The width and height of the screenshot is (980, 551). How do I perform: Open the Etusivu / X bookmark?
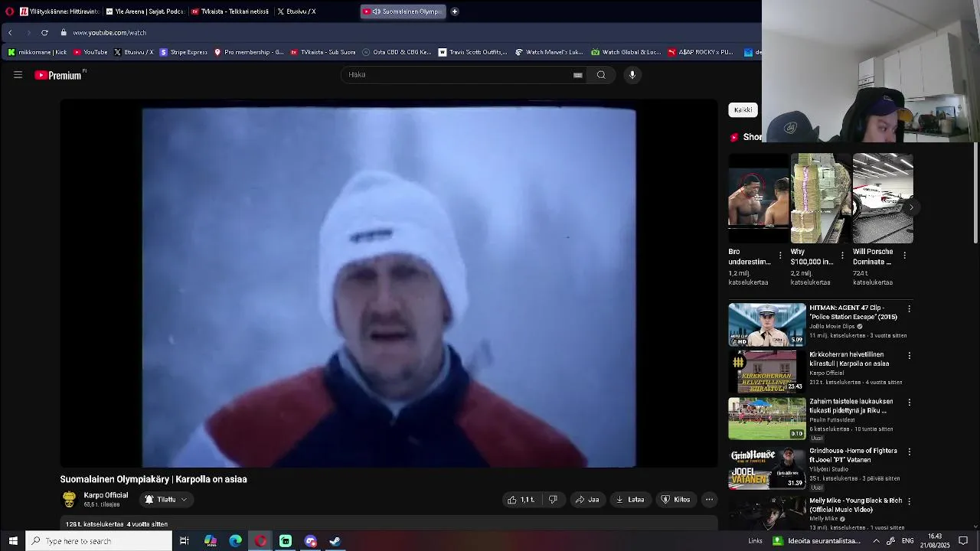pos(133,52)
